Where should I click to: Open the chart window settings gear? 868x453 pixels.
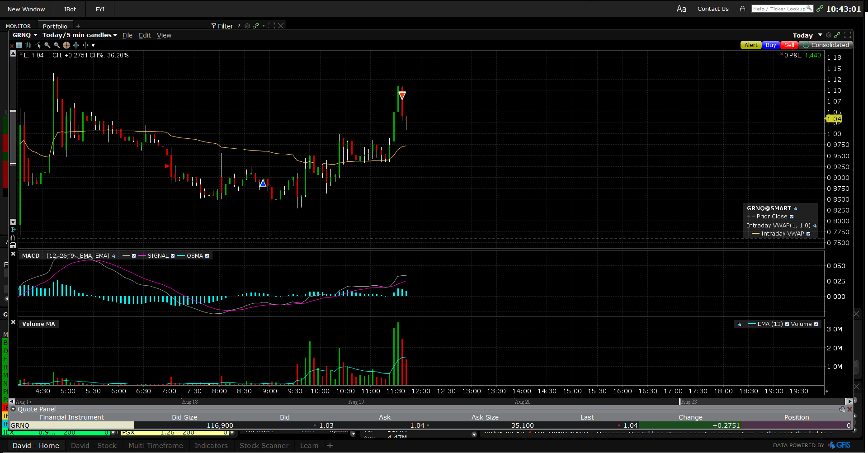click(x=829, y=35)
